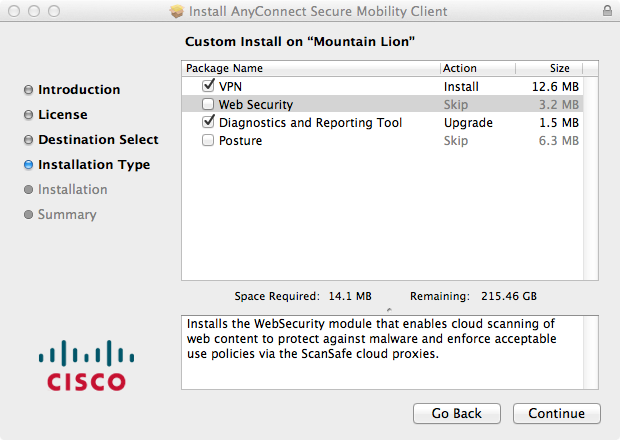Uncheck Diagnostics and Reporting Tool checkbox
The height and width of the screenshot is (440, 620).
click(208, 122)
